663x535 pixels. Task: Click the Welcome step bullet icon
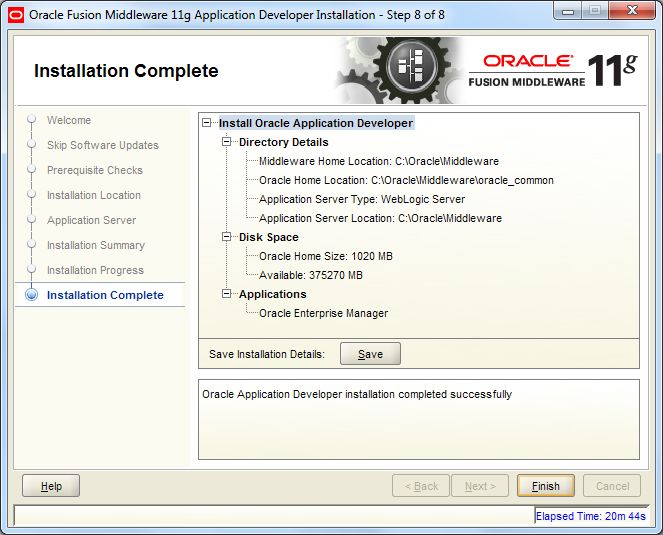pos(32,120)
